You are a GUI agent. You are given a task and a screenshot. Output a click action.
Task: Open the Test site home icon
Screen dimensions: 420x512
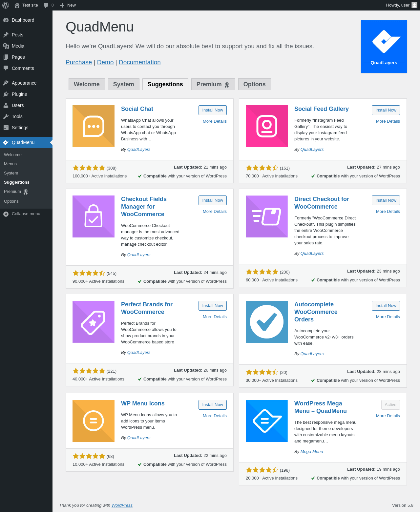pyautogui.click(x=17, y=5)
